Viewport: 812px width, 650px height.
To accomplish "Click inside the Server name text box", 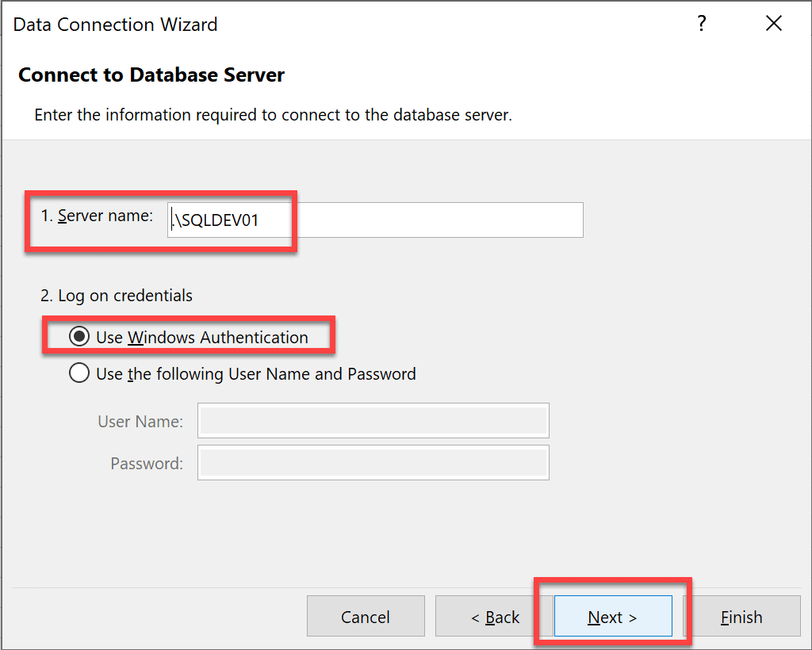I will click(x=376, y=220).
